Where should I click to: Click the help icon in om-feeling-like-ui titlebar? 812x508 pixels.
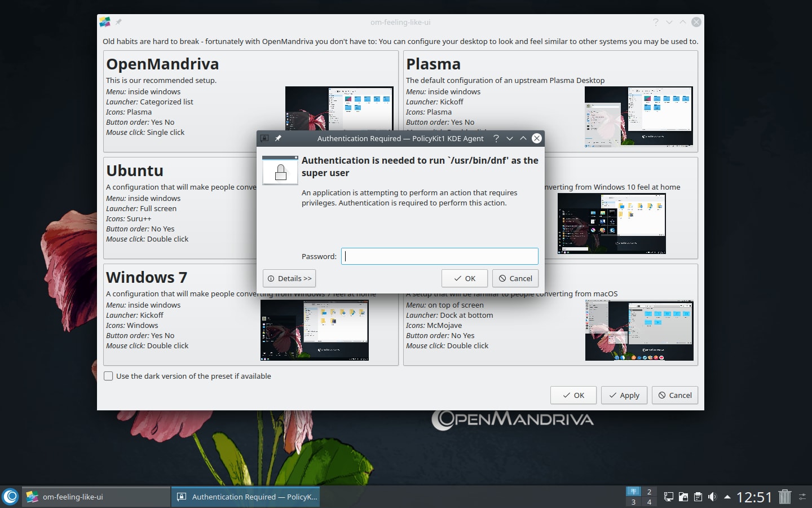coord(656,22)
